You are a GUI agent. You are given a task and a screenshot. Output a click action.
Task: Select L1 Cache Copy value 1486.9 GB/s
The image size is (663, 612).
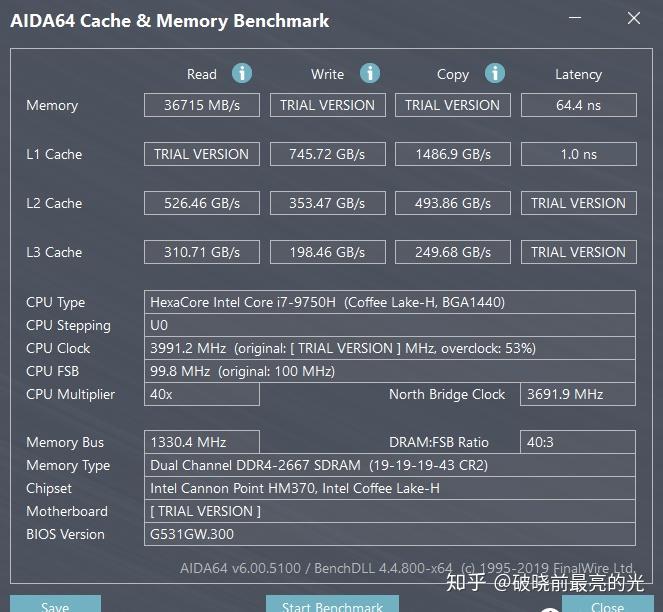coord(453,154)
